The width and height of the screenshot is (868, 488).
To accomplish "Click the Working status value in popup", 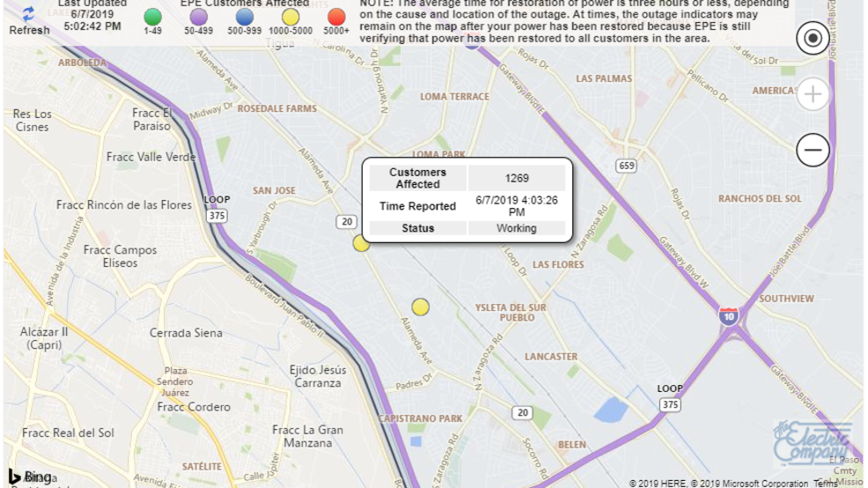I will 516,228.
